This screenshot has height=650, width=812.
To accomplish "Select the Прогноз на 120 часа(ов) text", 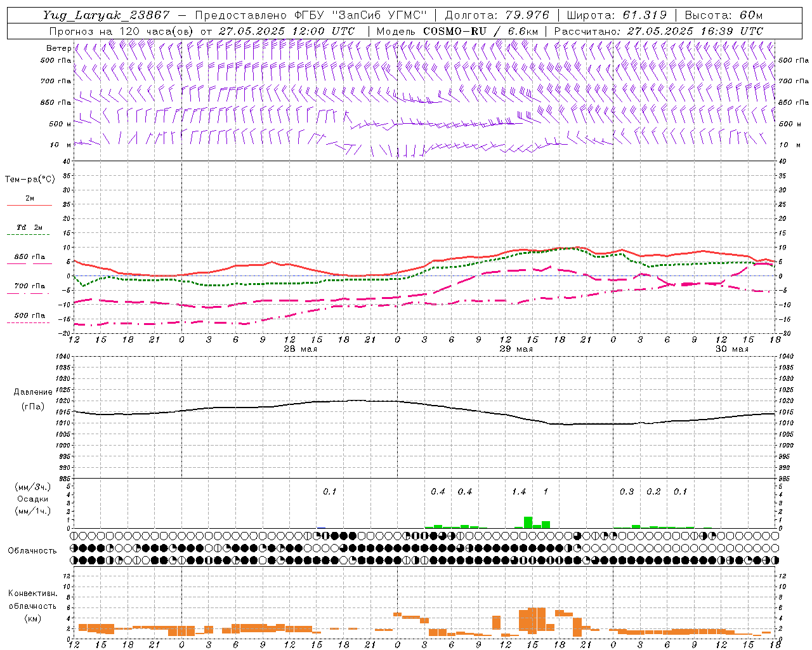I will 121,31.
